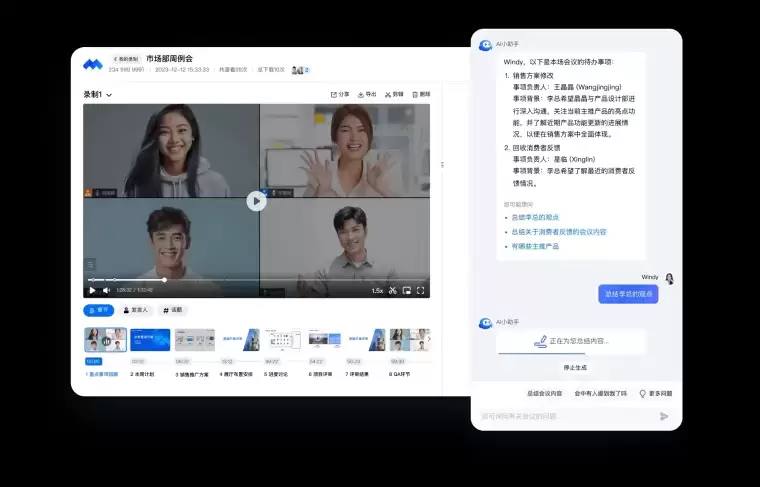760x487 pixels.
Task: Click the 停止生成 stop generating button
Action: [x=574, y=367]
